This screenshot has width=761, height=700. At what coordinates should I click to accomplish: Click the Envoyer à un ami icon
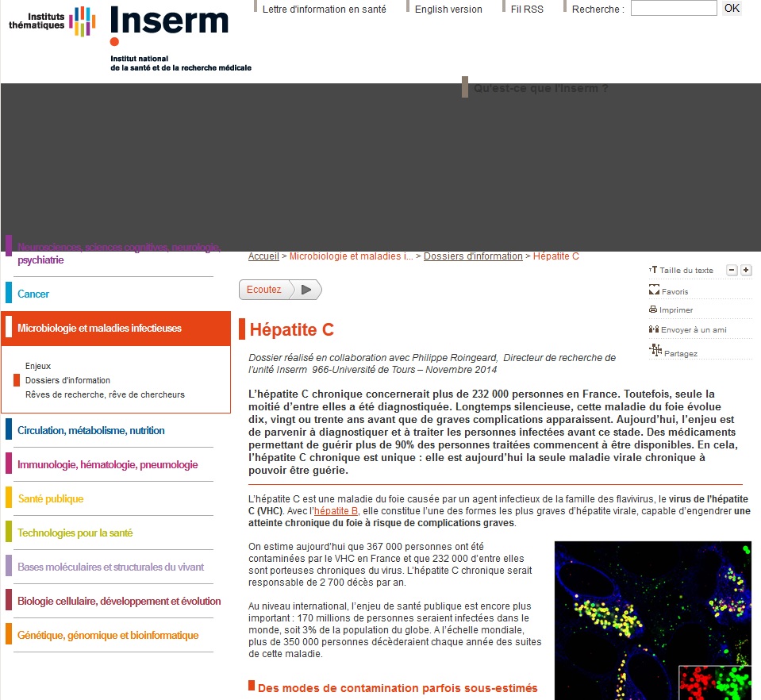pyautogui.click(x=653, y=329)
